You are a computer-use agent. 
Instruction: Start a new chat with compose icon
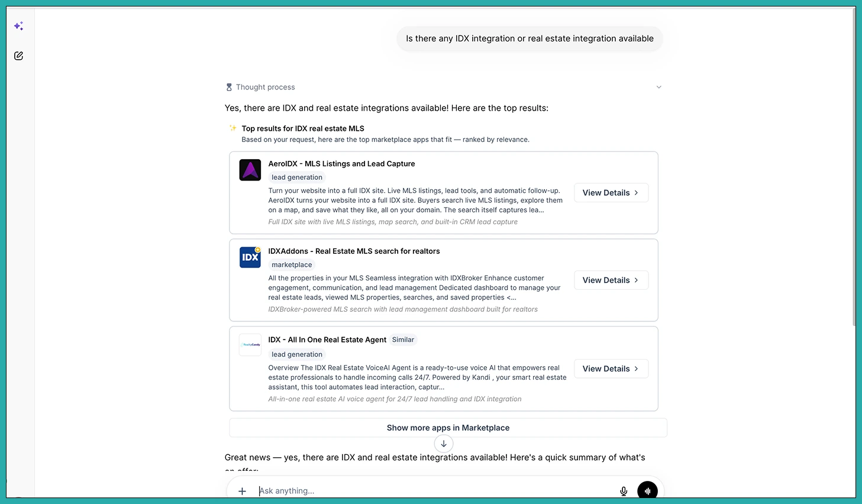(19, 56)
